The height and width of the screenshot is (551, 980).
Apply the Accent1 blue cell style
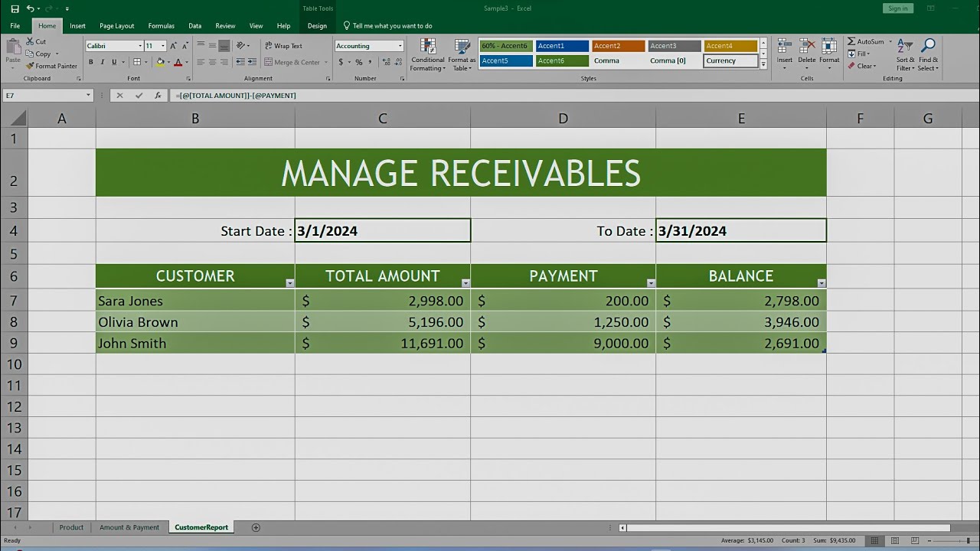pyautogui.click(x=562, y=46)
